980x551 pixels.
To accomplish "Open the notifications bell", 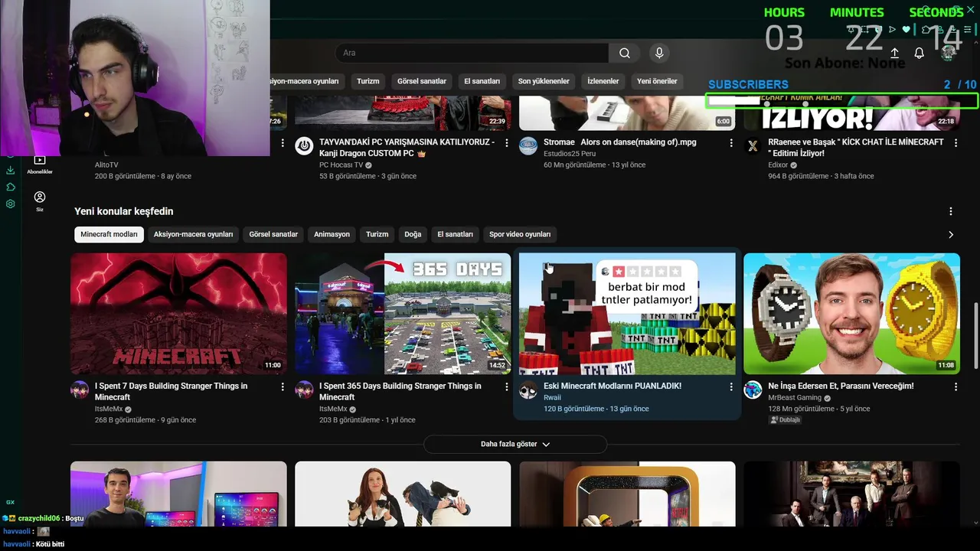I will click(920, 53).
